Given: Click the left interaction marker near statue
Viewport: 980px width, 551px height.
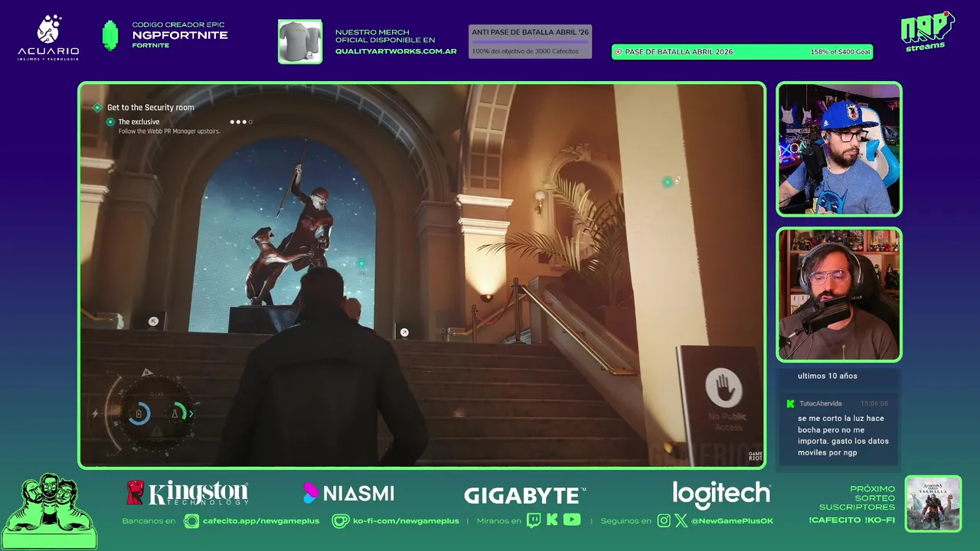Looking at the screenshot, I should 153,321.
